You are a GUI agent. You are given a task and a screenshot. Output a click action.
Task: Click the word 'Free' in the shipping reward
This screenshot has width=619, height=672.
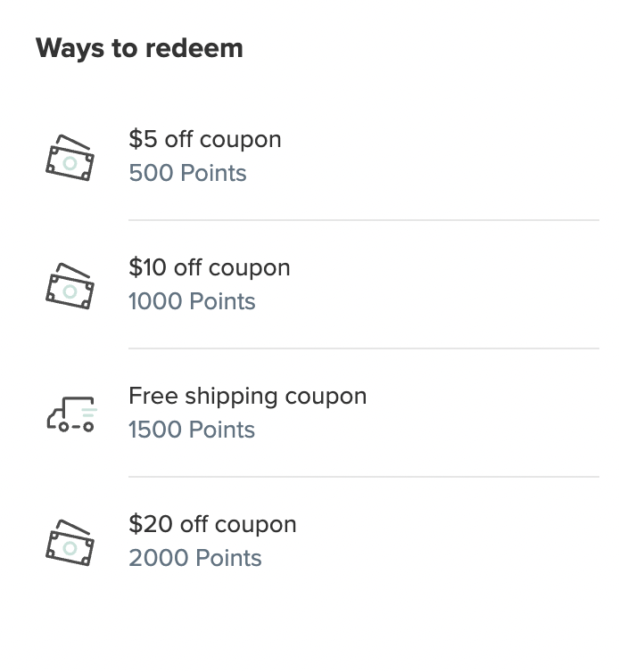pos(153,397)
